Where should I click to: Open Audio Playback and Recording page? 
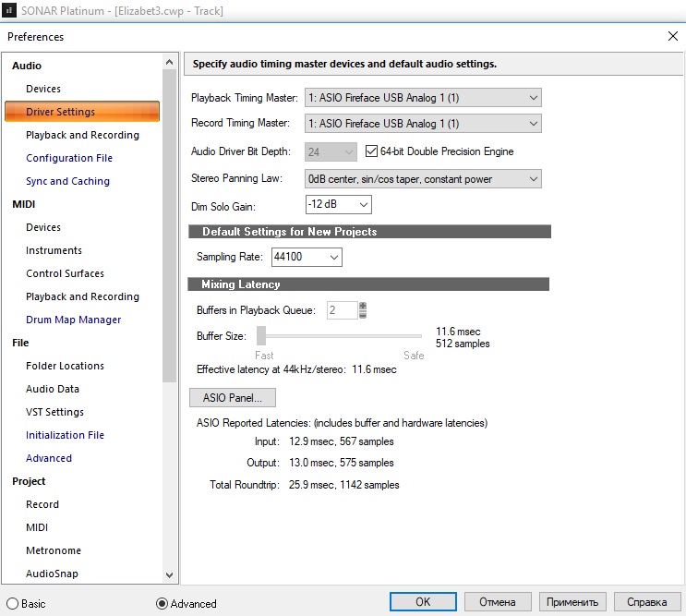(x=82, y=135)
